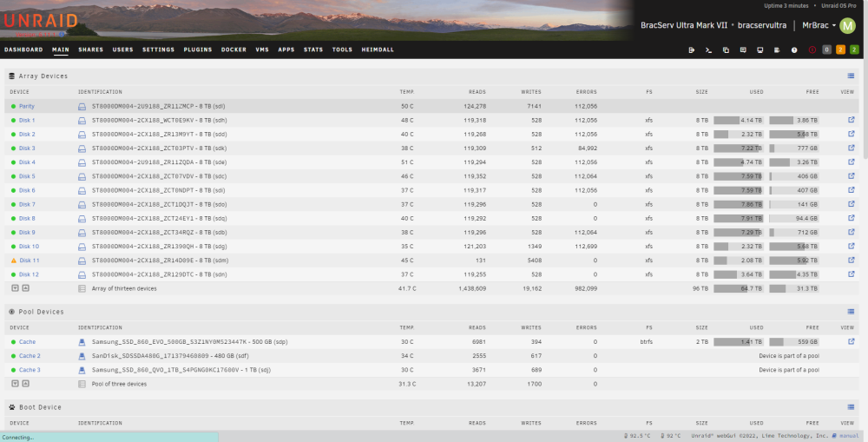Click the user avatar M circle
The image size is (868, 442).
click(x=847, y=25)
